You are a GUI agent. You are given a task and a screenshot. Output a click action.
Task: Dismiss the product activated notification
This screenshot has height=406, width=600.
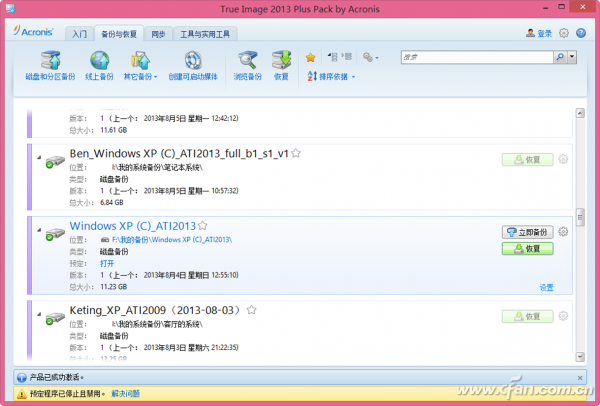click(x=580, y=378)
